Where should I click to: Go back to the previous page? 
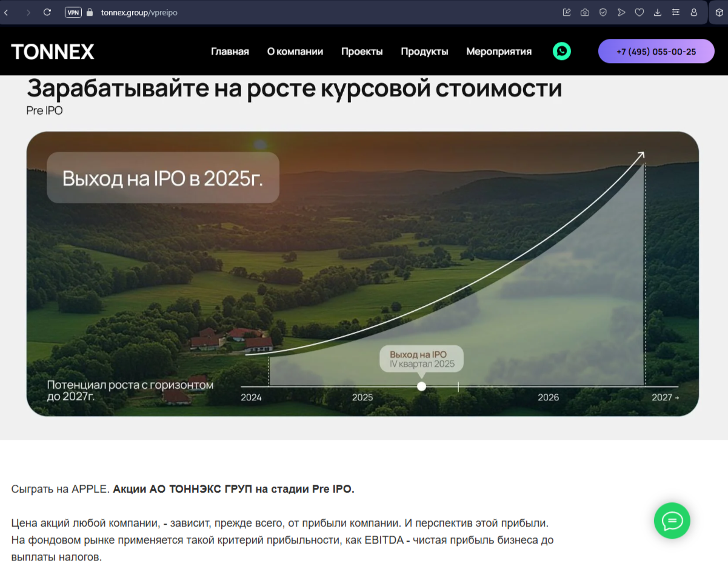coord(7,12)
